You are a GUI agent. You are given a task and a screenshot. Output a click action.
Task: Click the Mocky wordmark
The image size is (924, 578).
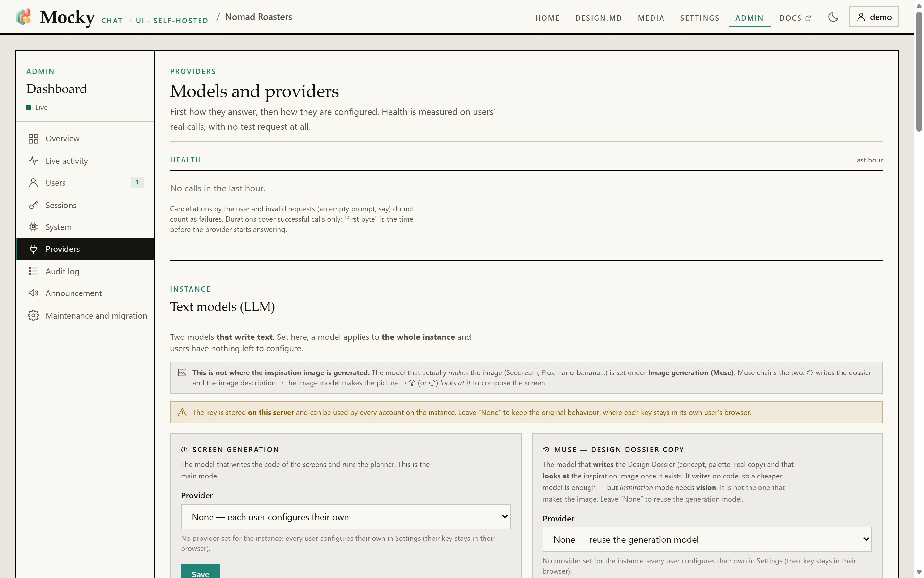point(67,18)
